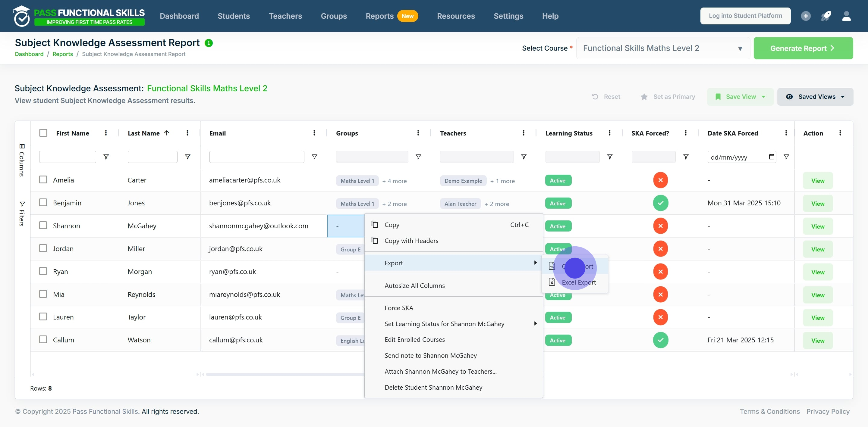The height and width of the screenshot is (427, 868).
Task: Open the Reports breadcrumb link
Action: tap(63, 54)
